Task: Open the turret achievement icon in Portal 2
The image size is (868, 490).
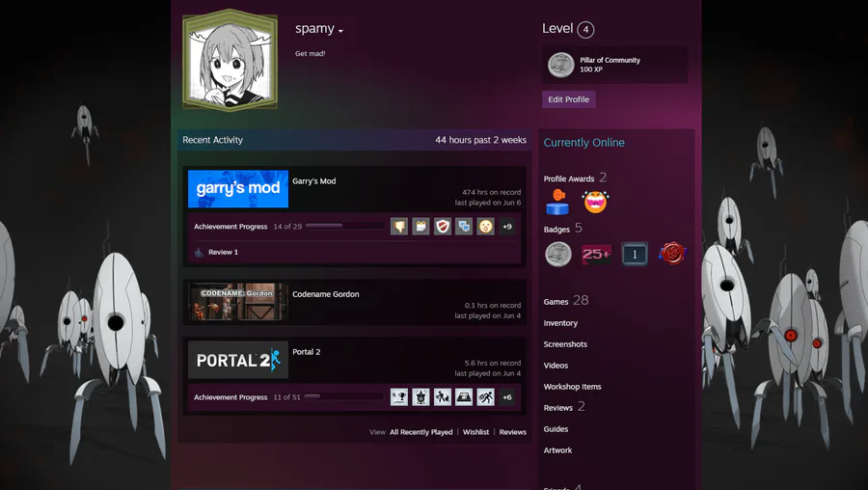Action: [420, 397]
